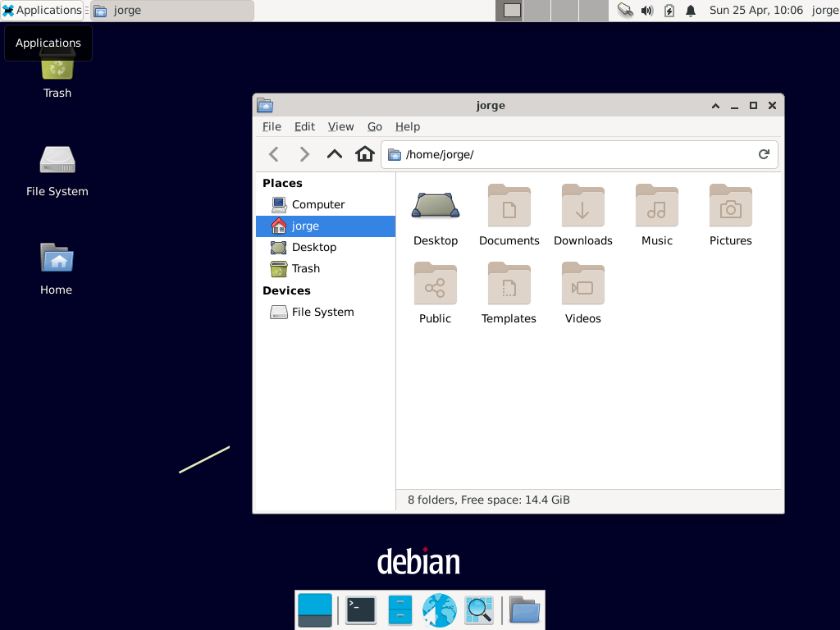The image size is (840, 630).
Task: Open the Documents folder
Action: [x=509, y=206]
